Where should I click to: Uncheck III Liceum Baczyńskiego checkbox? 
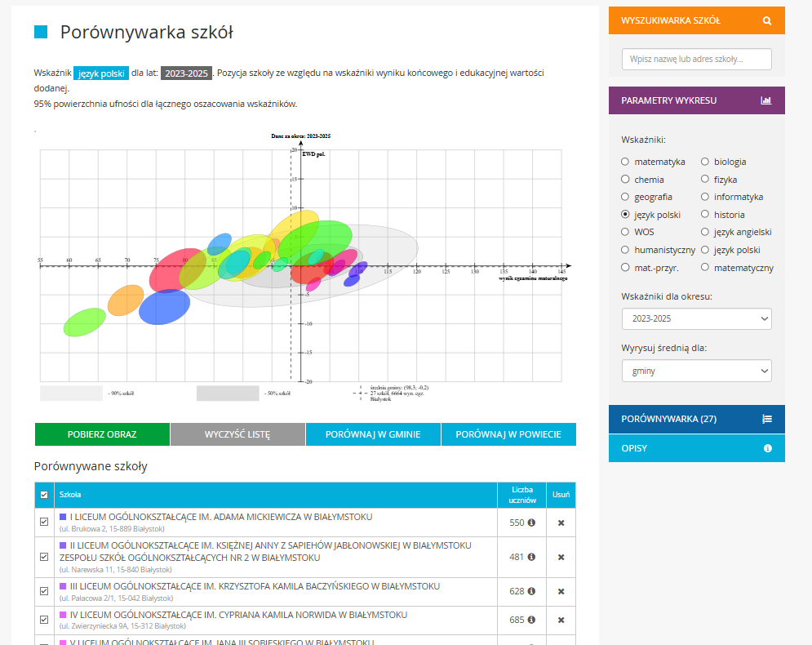click(44, 591)
